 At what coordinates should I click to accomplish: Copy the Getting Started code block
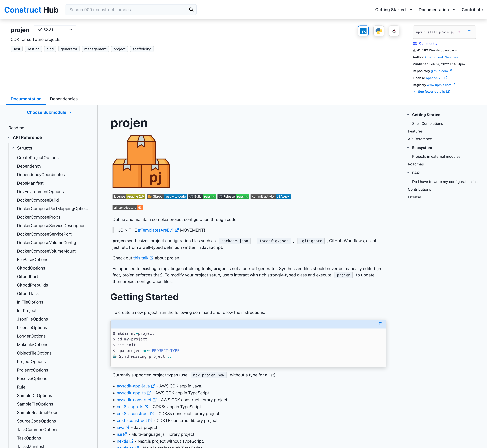coord(381,324)
